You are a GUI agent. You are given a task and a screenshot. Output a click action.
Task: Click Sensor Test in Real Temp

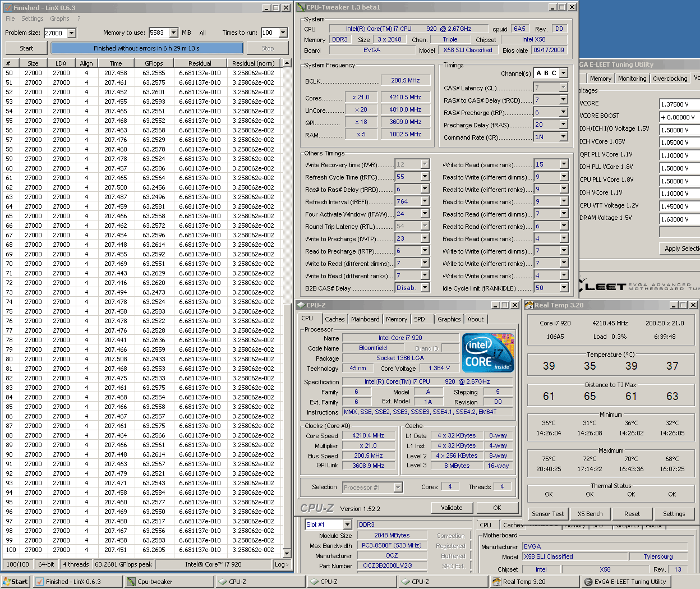click(x=548, y=514)
